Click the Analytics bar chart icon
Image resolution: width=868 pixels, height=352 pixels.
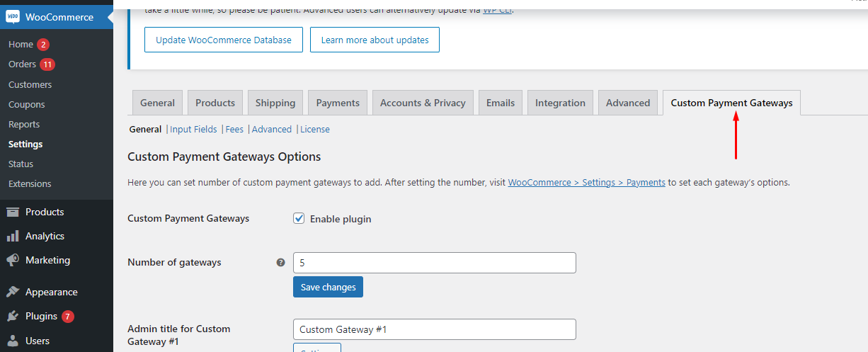click(x=13, y=236)
